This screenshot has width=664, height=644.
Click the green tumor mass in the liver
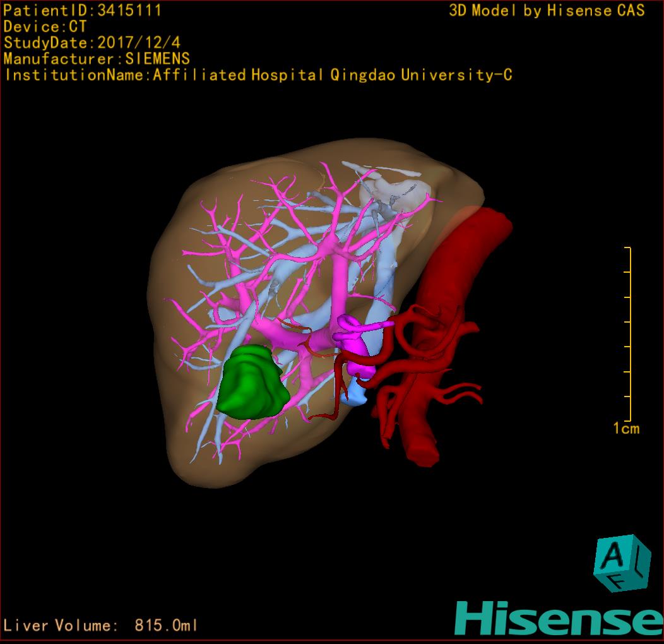click(253, 382)
